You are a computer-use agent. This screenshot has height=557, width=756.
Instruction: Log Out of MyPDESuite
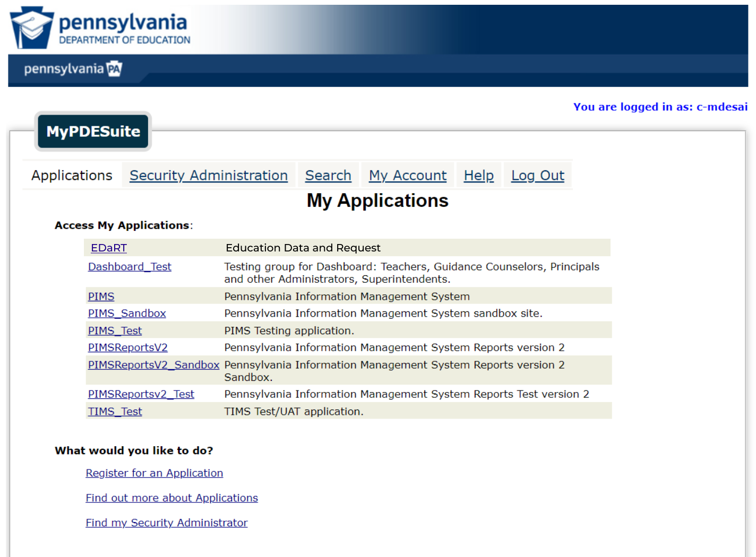point(537,176)
